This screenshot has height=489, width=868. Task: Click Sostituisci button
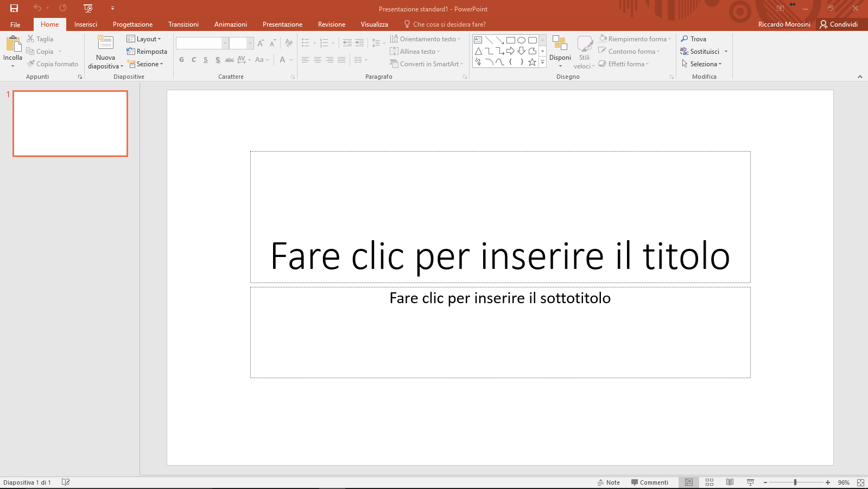coord(699,52)
